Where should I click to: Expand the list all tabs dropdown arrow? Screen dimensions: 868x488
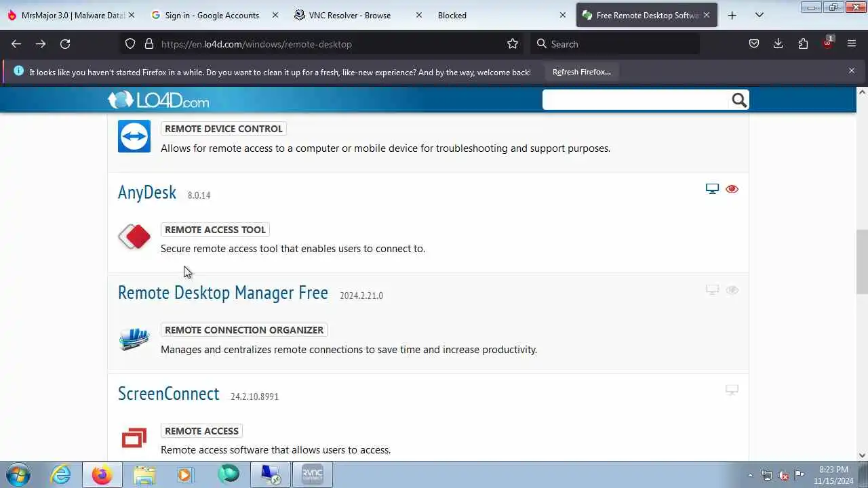point(759,15)
